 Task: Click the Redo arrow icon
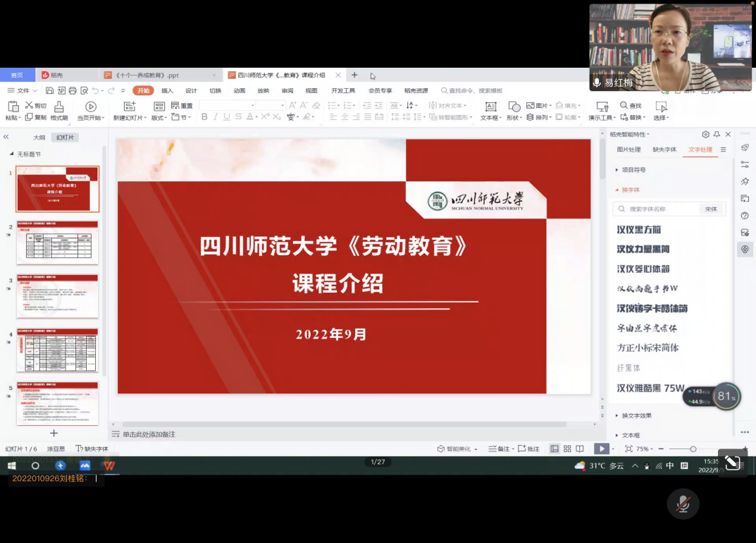111,90
